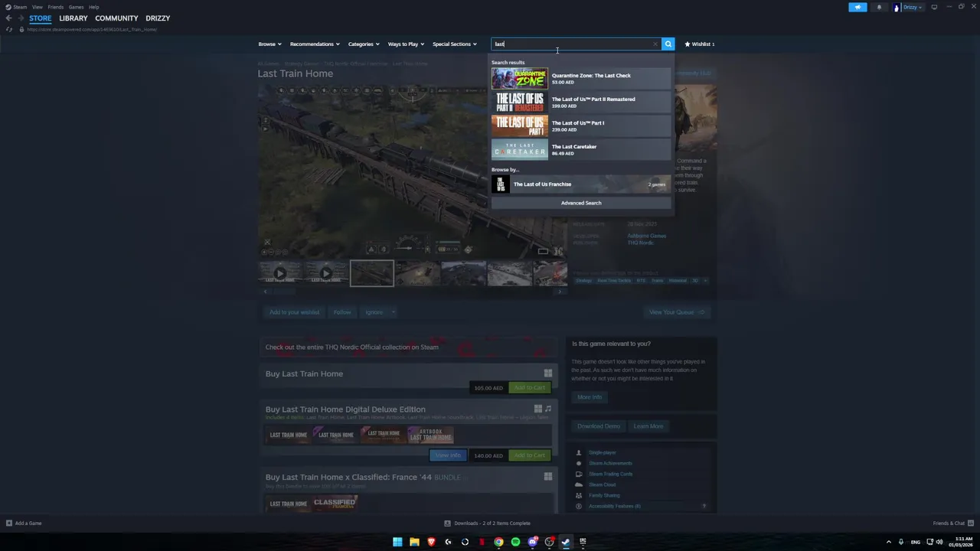Show hidden system tray icons
The width and height of the screenshot is (980, 551).
click(x=889, y=542)
